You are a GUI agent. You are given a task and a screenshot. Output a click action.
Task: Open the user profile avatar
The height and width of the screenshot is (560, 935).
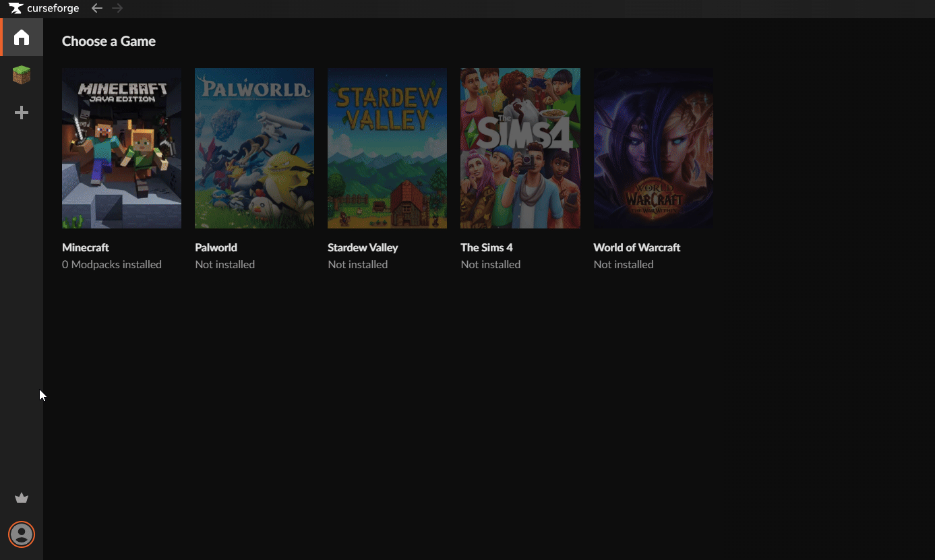pos(22,534)
